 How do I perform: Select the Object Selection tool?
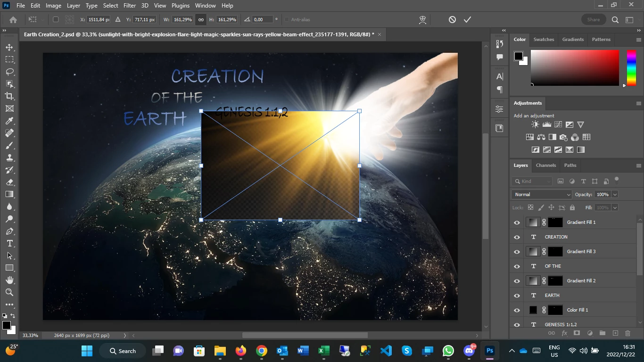(x=9, y=84)
